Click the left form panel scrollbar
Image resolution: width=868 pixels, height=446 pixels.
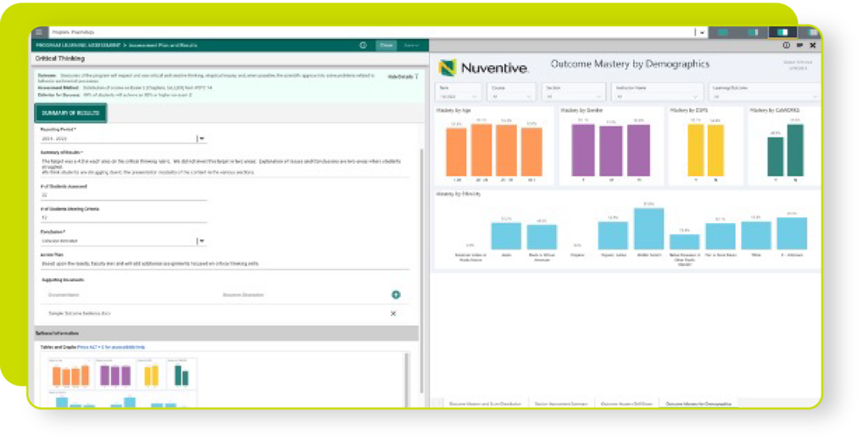[420, 271]
